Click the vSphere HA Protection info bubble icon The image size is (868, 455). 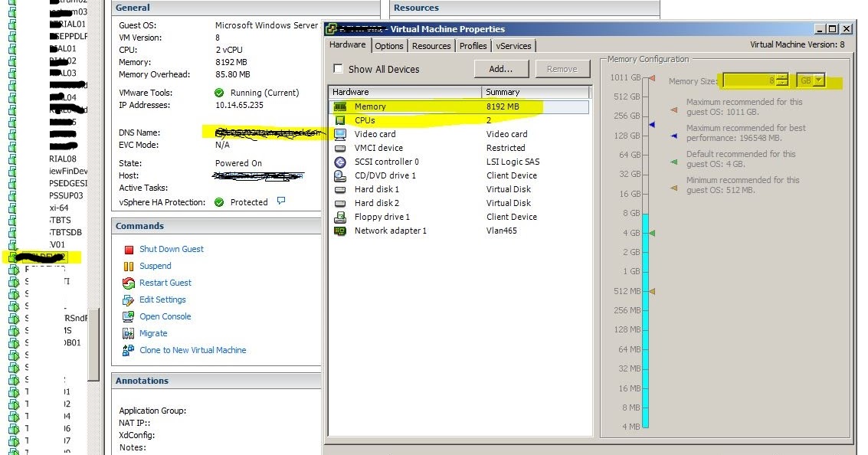pyautogui.click(x=280, y=201)
